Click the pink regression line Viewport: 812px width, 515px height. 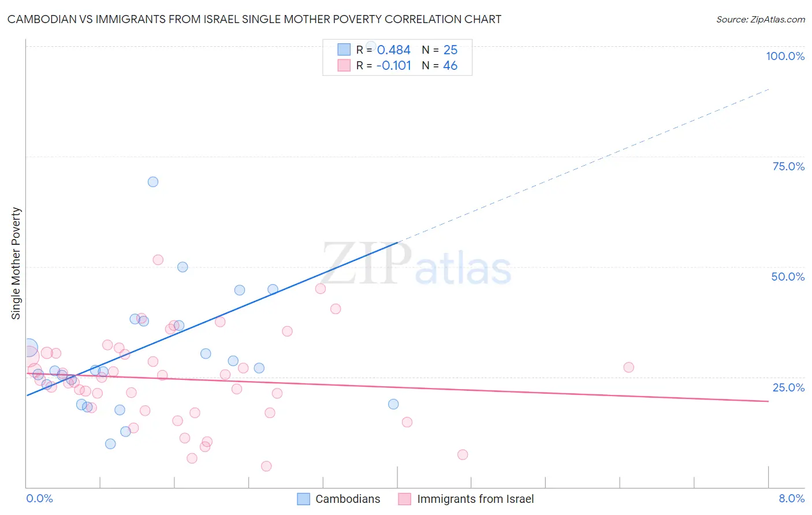coord(397,387)
